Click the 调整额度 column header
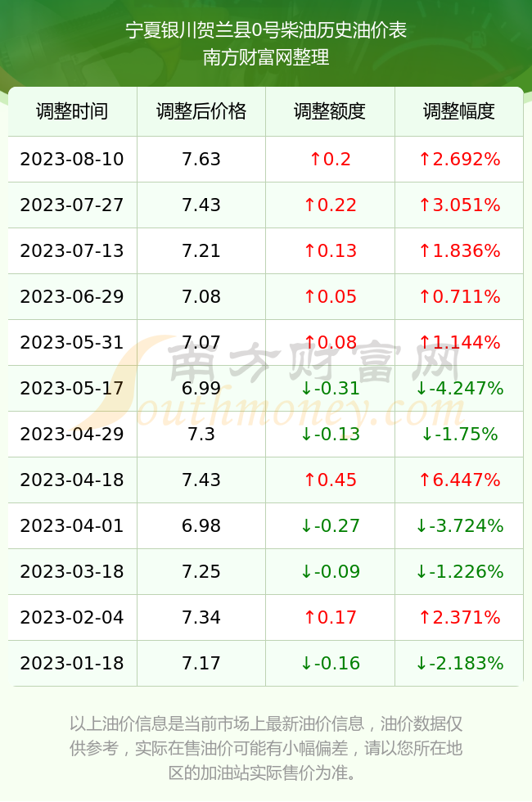This screenshot has width=532, height=802. tap(330, 111)
